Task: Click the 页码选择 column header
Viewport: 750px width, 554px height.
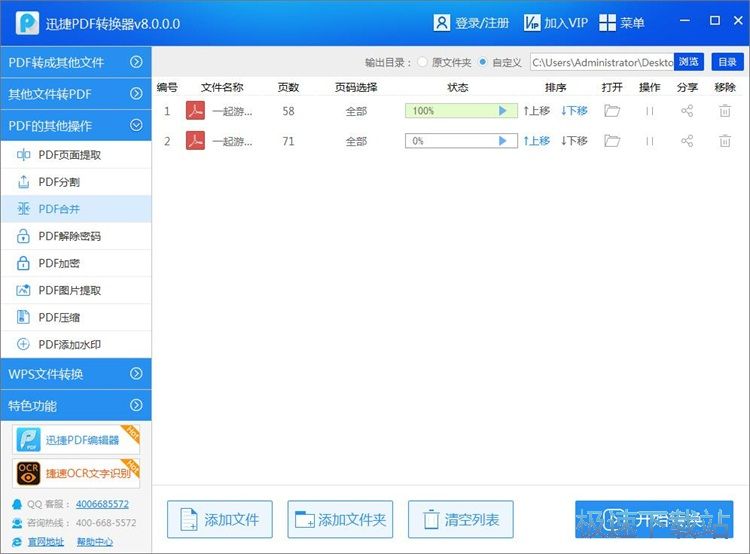Action: point(356,87)
